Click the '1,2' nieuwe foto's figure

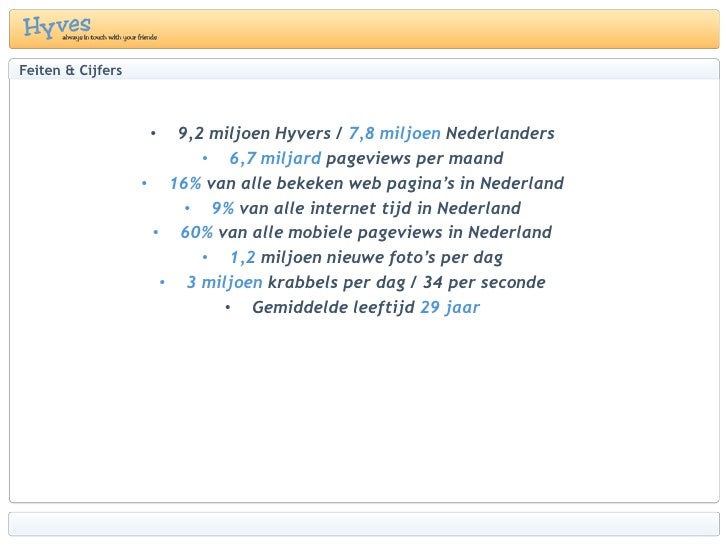[243, 257]
